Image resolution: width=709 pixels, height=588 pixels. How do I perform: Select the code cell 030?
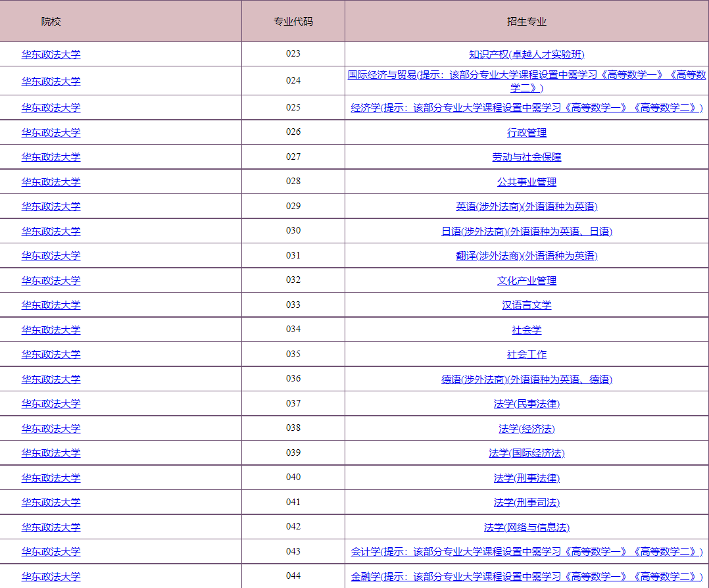293,230
